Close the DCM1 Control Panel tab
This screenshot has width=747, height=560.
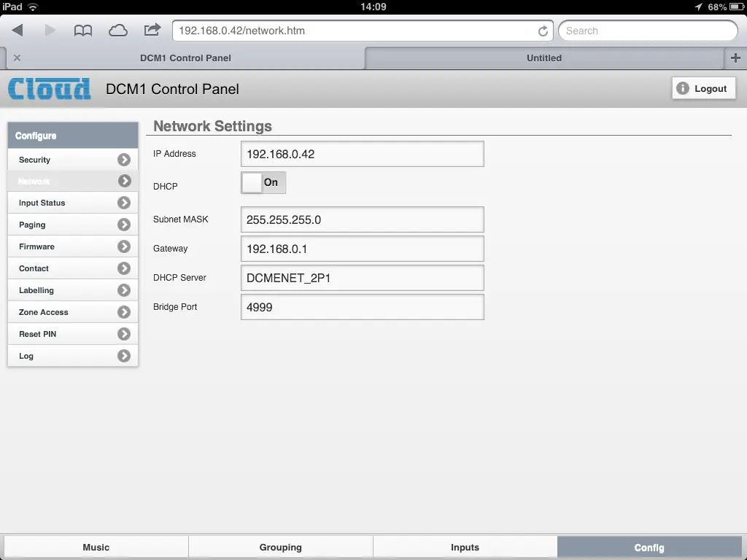[x=17, y=58]
